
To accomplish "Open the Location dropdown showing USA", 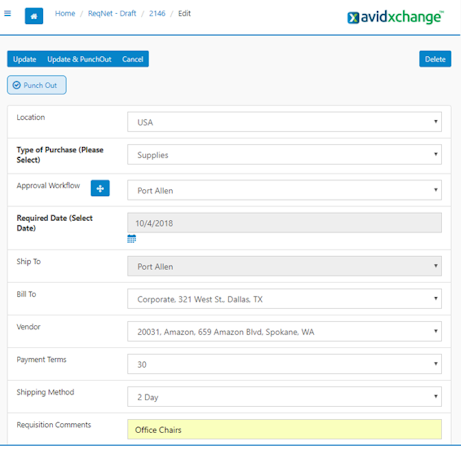I will (284, 122).
